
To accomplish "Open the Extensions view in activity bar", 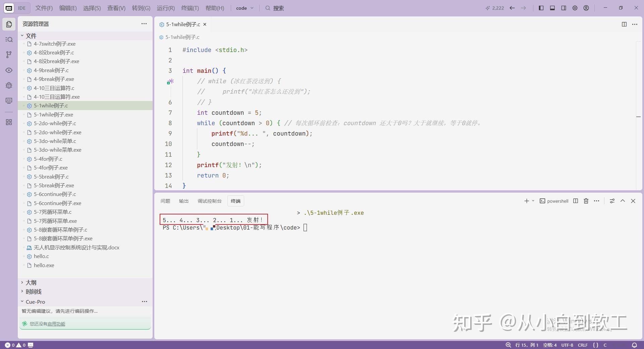I will pyautogui.click(x=9, y=122).
